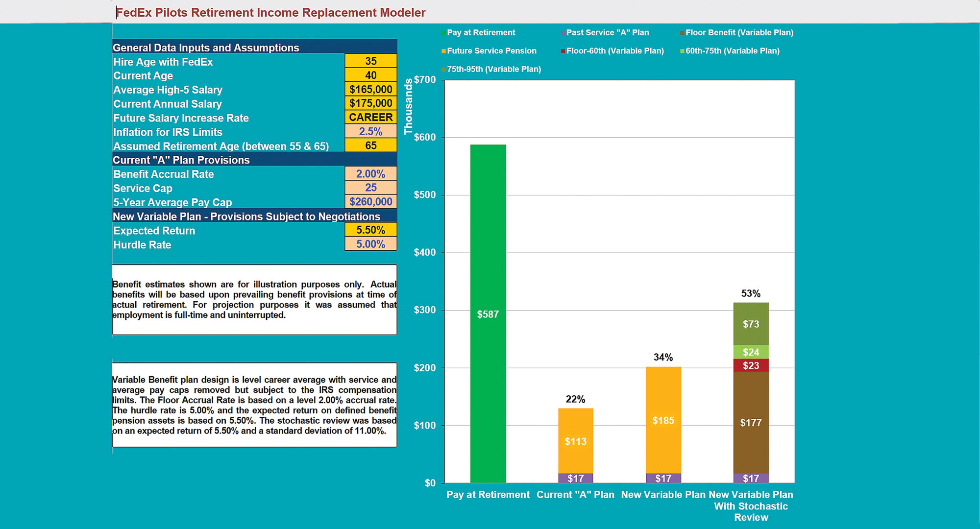
Task: Click the green Pay at Retirement legend swatch
Action: click(443, 33)
